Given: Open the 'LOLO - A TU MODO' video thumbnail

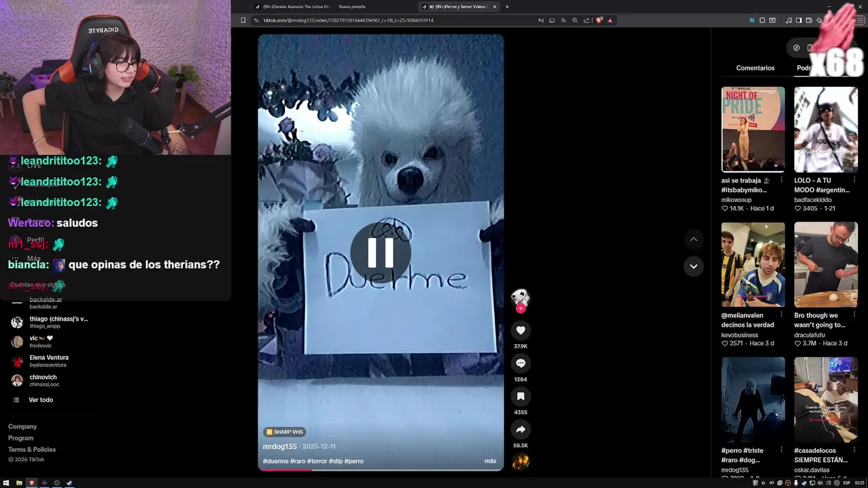Looking at the screenshot, I should [825, 129].
